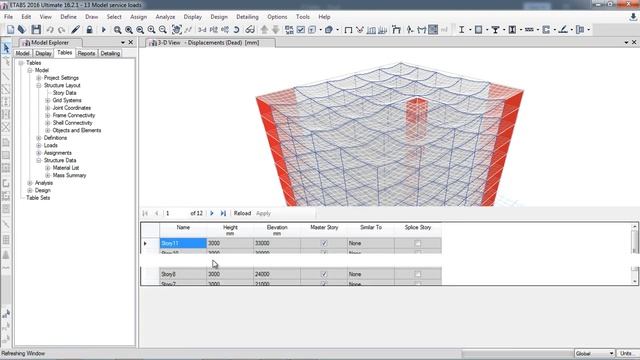Toggle Master Story checkbox for Story8
This screenshot has height=360, width=640.
pyautogui.click(x=324, y=274)
